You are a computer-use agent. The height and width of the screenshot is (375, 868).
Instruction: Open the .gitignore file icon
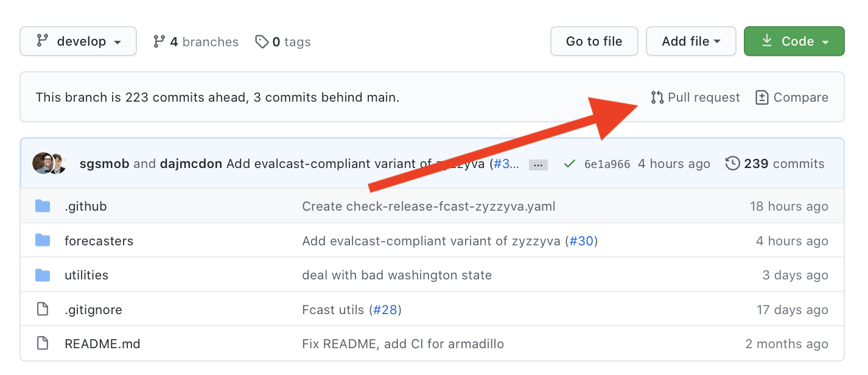pyautogui.click(x=43, y=310)
